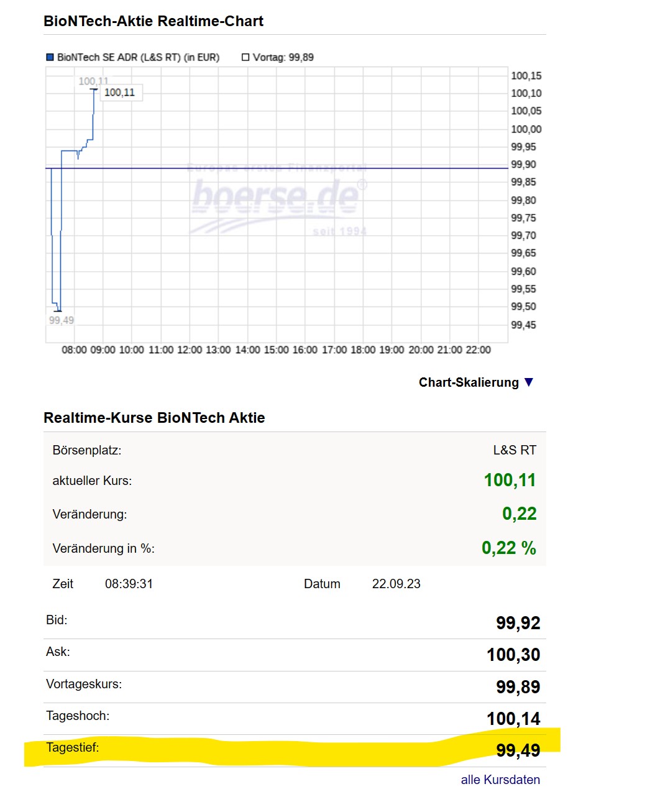Click the time value 08:39:31
Viewport: 655px width, 812px height.
pos(129,584)
